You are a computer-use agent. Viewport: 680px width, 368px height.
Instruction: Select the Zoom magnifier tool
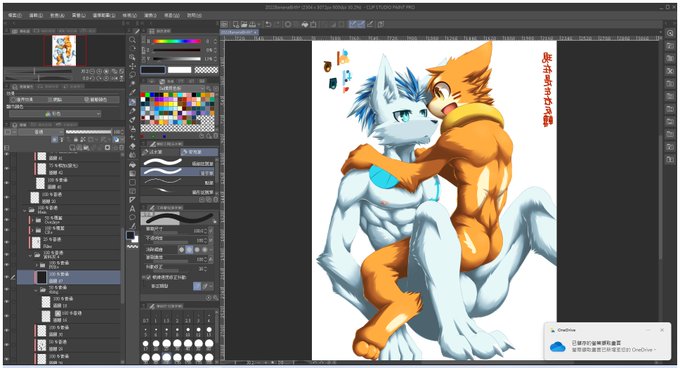click(132, 40)
